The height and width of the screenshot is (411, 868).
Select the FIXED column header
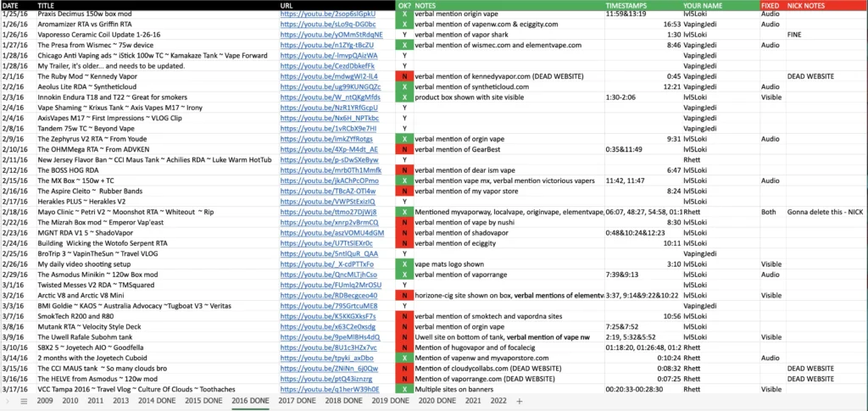coord(773,5)
